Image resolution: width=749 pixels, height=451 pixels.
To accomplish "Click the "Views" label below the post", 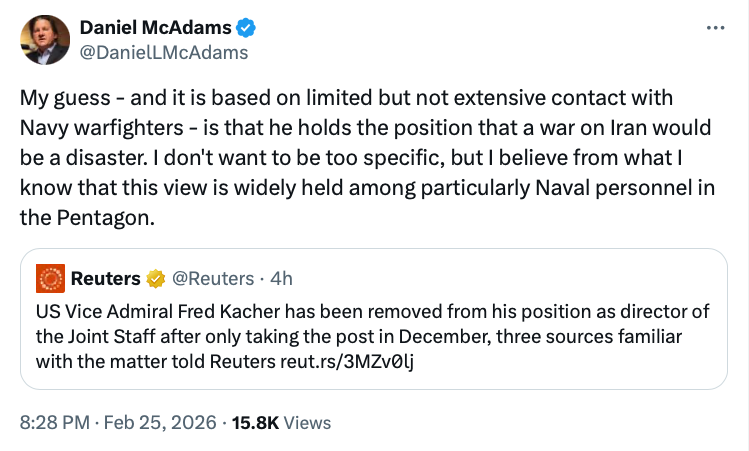I will coord(307,423).
